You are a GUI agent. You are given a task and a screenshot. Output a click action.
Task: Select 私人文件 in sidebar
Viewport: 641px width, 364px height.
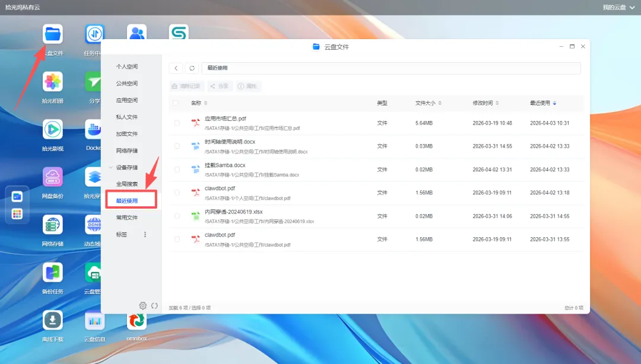pos(127,117)
